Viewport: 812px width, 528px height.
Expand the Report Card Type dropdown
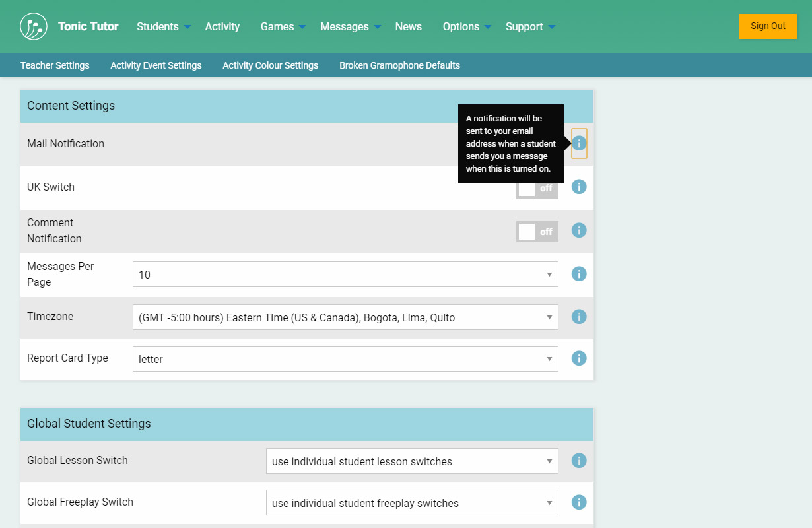pyautogui.click(x=345, y=359)
